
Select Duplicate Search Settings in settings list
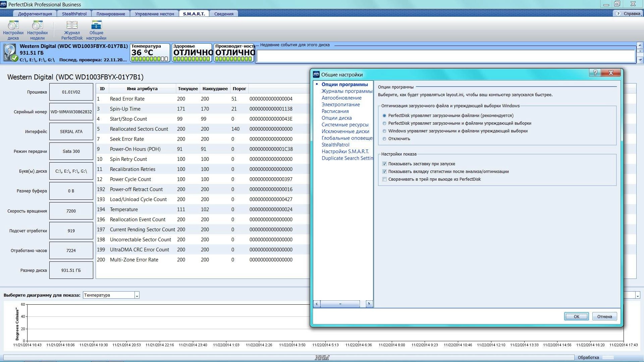[347, 158]
